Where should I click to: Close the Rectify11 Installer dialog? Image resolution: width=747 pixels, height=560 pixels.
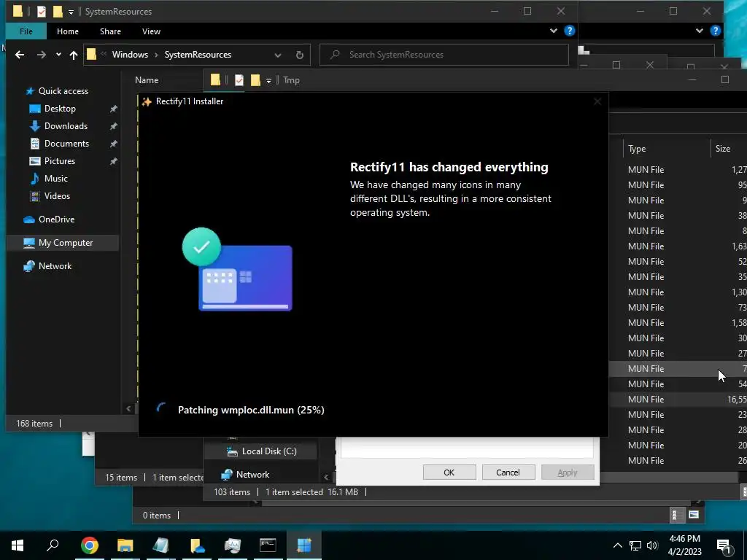[x=597, y=101]
